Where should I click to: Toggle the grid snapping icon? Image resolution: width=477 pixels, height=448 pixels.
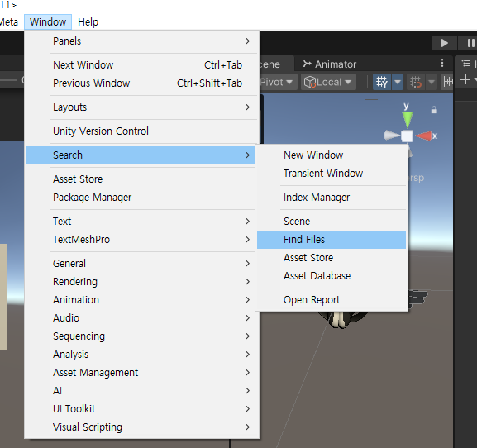(x=416, y=82)
